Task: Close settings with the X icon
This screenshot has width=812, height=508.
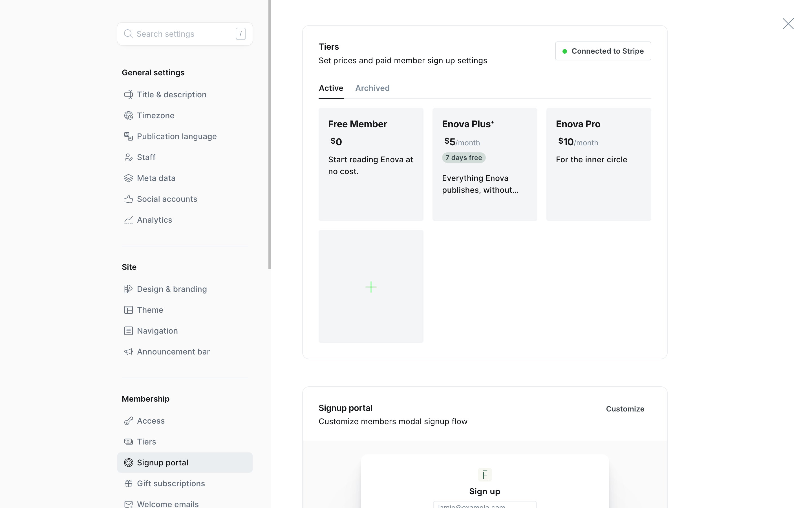Action: coord(788,24)
